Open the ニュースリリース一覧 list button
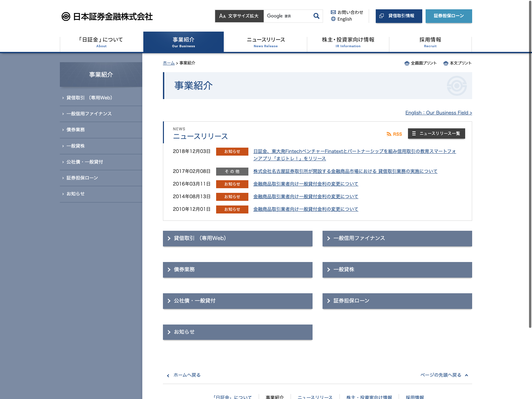Screen dimensions: 532x399 (436, 134)
